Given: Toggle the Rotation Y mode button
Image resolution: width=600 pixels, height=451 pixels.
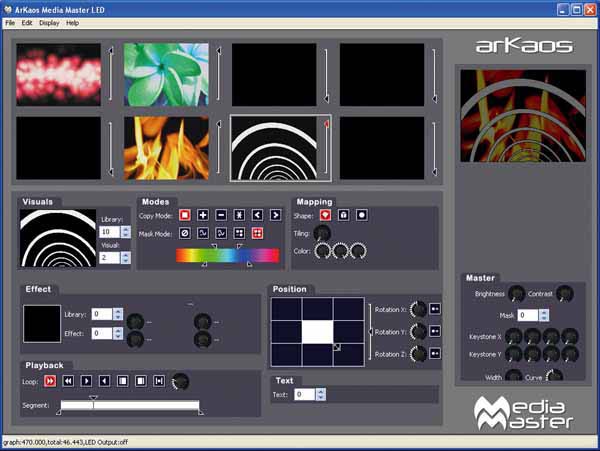Looking at the screenshot, I should coord(435,331).
